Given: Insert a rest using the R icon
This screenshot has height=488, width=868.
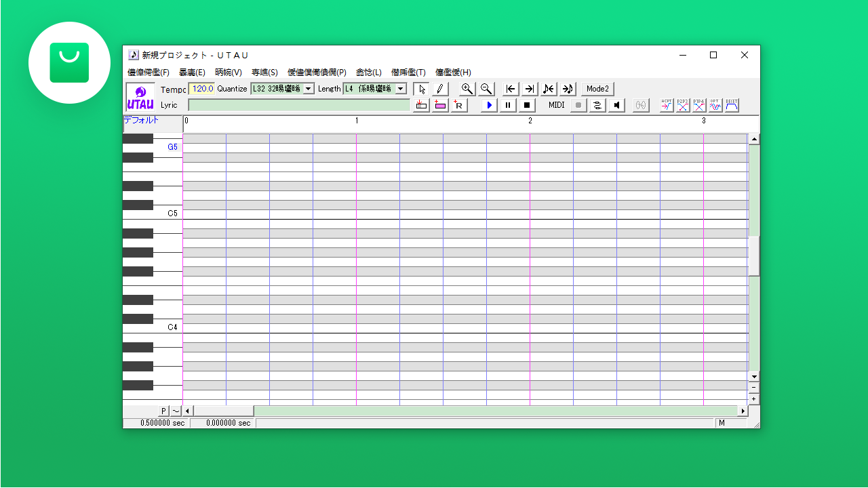Looking at the screenshot, I should pyautogui.click(x=459, y=105).
